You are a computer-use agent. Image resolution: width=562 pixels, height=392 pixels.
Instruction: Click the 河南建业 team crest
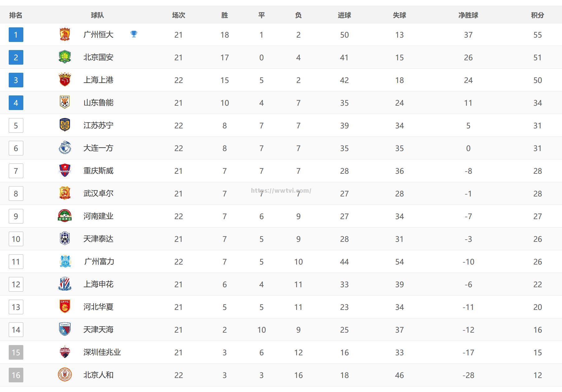[65, 216]
